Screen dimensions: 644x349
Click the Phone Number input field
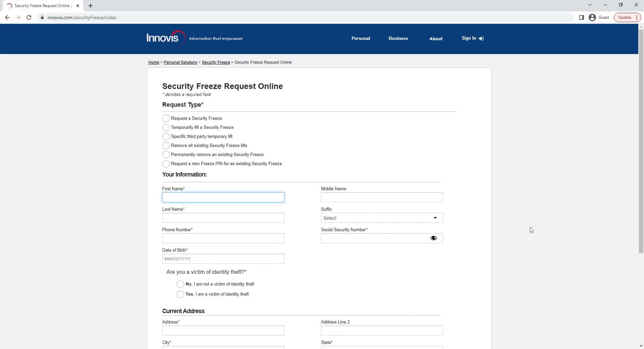223,238
